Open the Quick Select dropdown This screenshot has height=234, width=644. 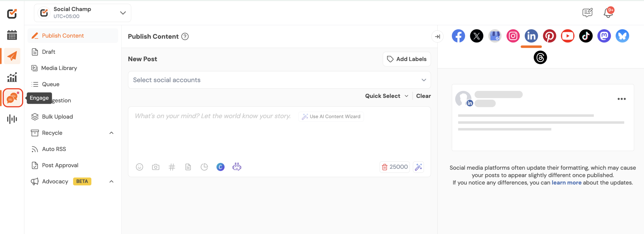(386, 96)
